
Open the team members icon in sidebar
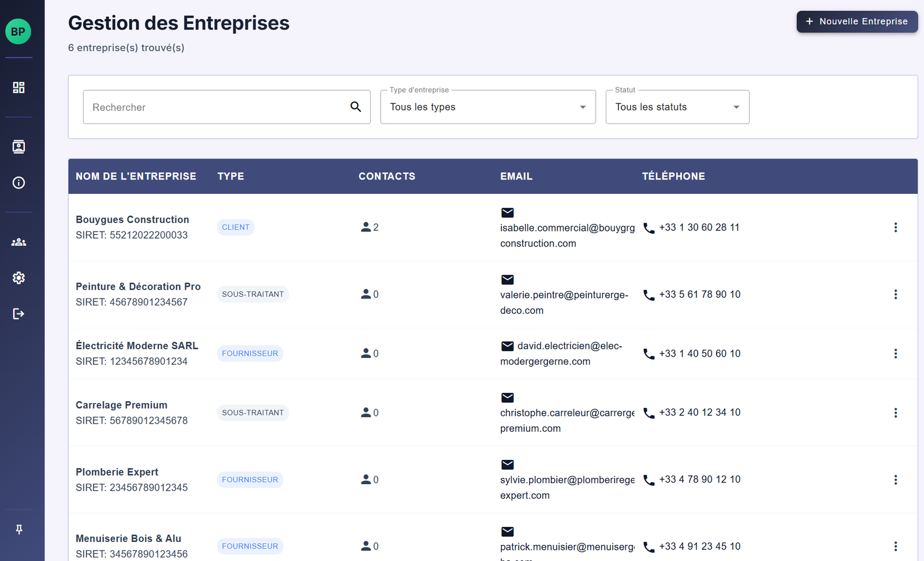[x=18, y=242]
